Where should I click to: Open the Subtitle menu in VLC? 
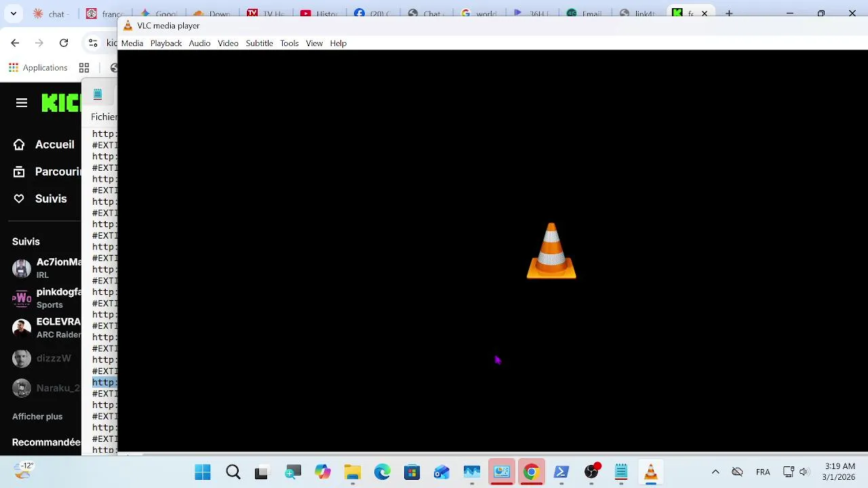(x=259, y=43)
